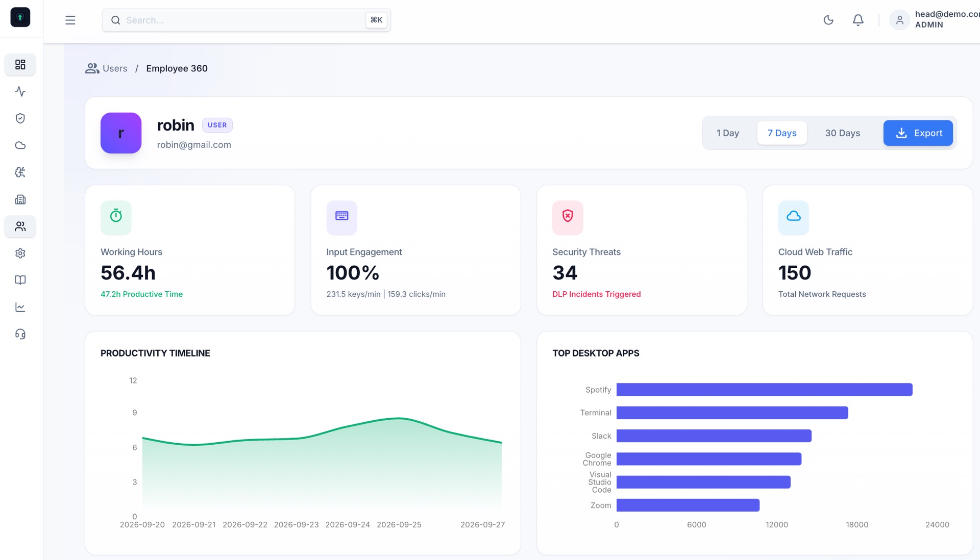The height and width of the screenshot is (560, 980).
Task: Open the AI brain icon in sidebar
Action: 20,172
